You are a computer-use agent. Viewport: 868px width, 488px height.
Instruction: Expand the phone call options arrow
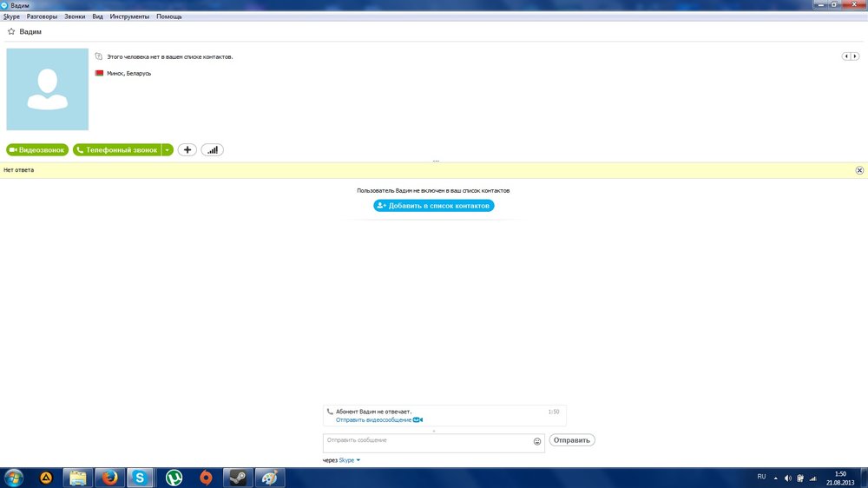168,150
